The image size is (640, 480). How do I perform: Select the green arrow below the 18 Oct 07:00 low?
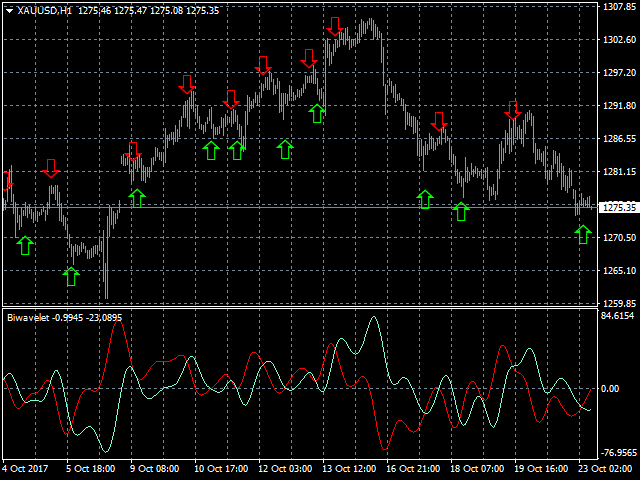pos(461,211)
